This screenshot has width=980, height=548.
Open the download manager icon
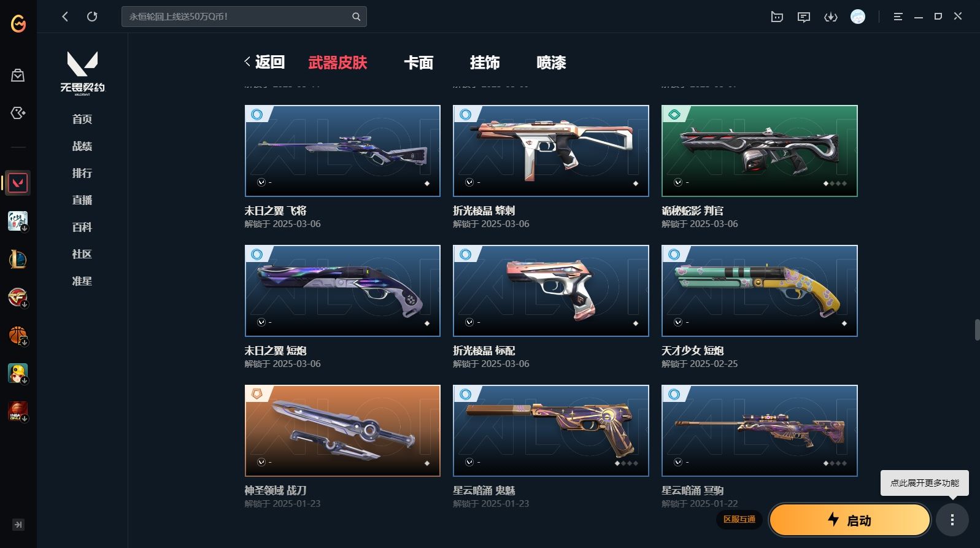tap(830, 17)
